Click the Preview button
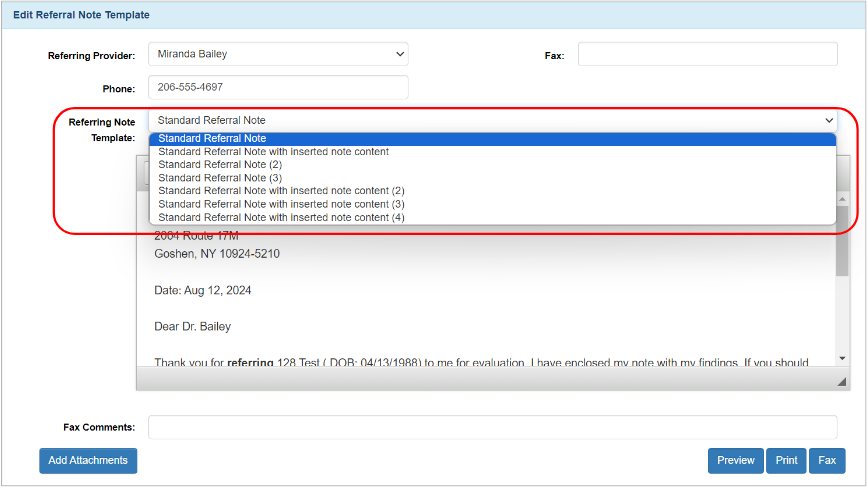867x488 pixels. click(735, 460)
